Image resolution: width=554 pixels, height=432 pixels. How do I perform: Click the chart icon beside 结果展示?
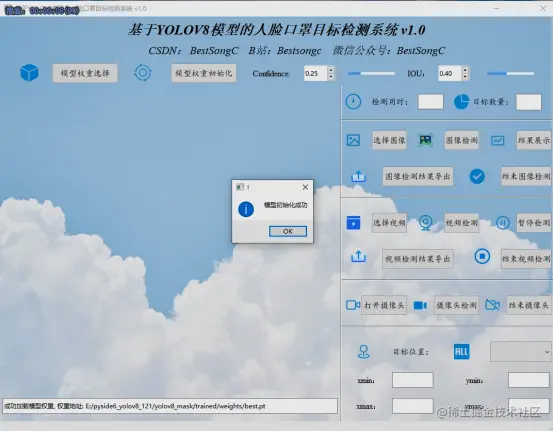(x=497, y=140)
